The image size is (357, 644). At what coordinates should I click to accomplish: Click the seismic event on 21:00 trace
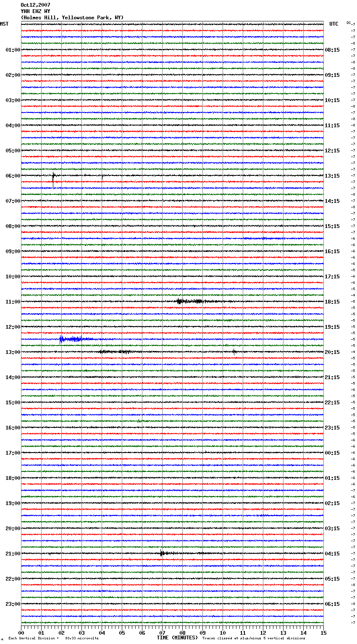168,553
